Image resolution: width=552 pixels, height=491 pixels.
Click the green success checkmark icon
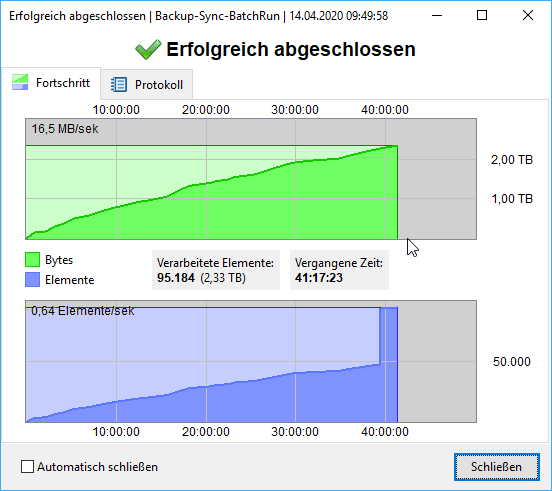(x=148, y=49)
